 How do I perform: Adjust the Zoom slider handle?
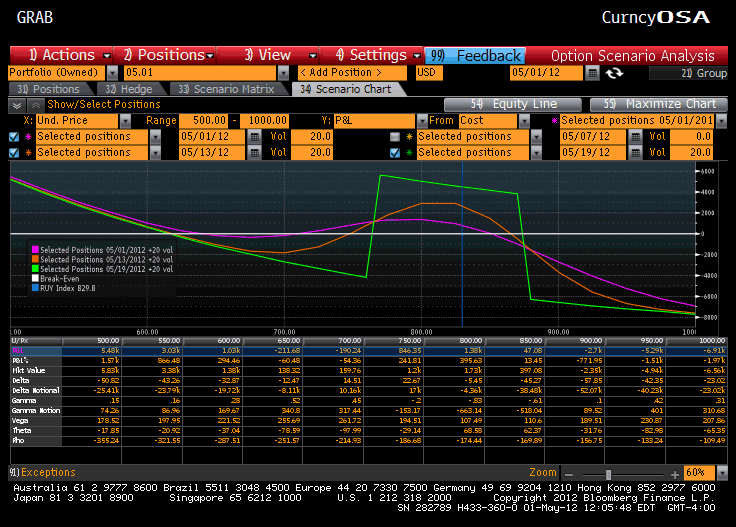pos(607,472)
